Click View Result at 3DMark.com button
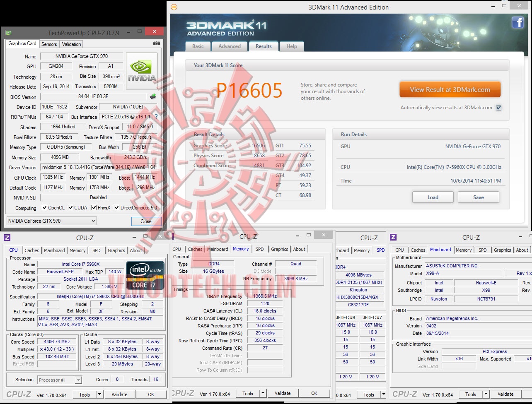Screen dimensions: 532x404 pyautogui.click(x=450, y=89)
